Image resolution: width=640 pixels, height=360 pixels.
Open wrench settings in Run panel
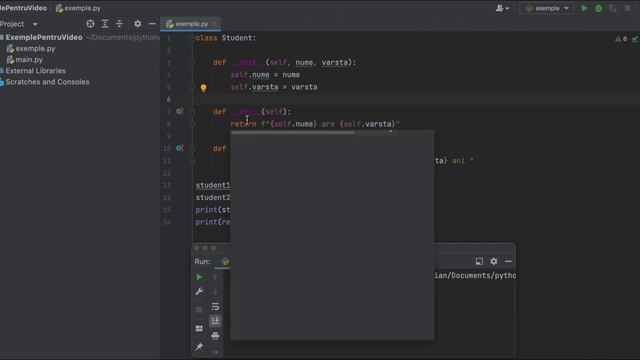tap(199, 291)
